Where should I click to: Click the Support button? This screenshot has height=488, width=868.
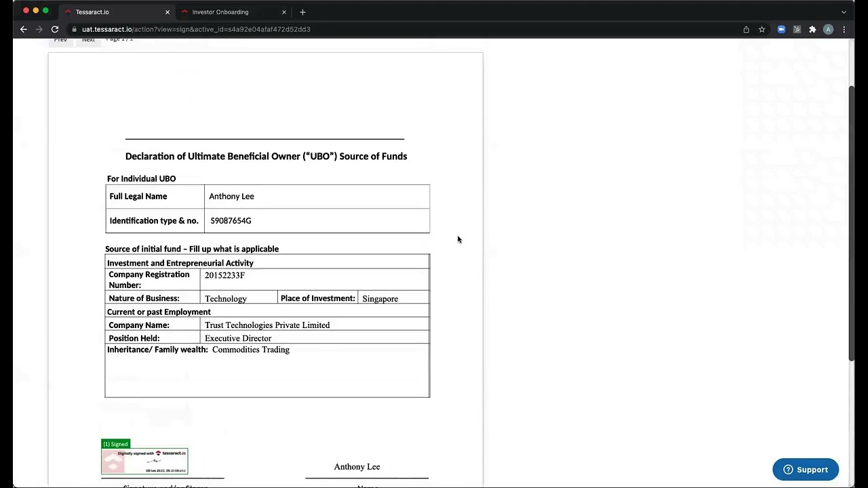[806, 470]
